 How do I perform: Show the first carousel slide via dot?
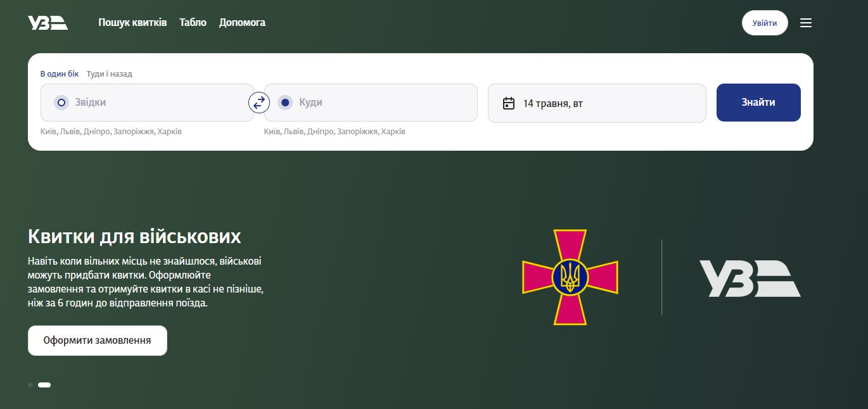click(30, 385)
